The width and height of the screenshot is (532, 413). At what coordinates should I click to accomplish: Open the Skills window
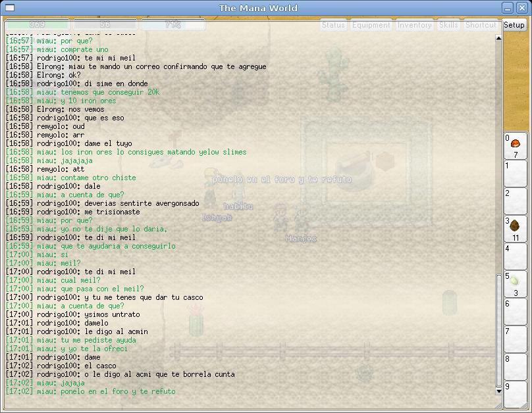click(x=448, y=25)
